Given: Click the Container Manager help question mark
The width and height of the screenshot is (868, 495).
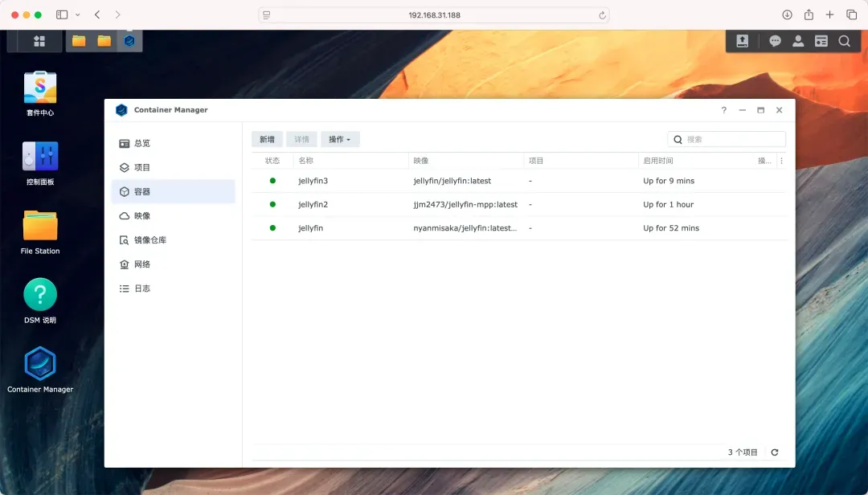Looking at the screenshot, I should coord(723,110).
